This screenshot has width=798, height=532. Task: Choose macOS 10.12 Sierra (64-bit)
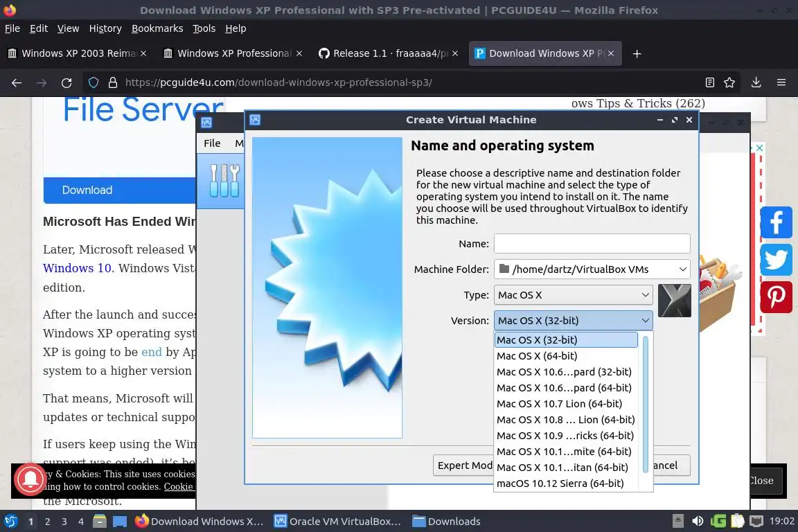[566, 484]
